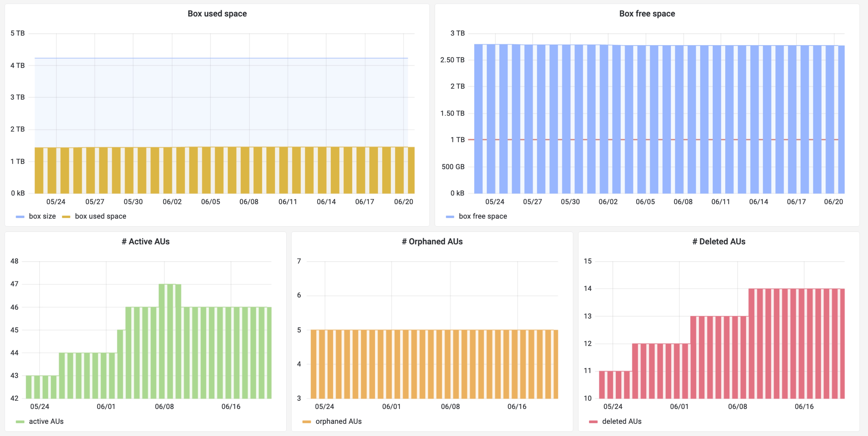Toggle the box size series label
The width and height of the screenshot is (868, 436).
(x=42, y=216)
